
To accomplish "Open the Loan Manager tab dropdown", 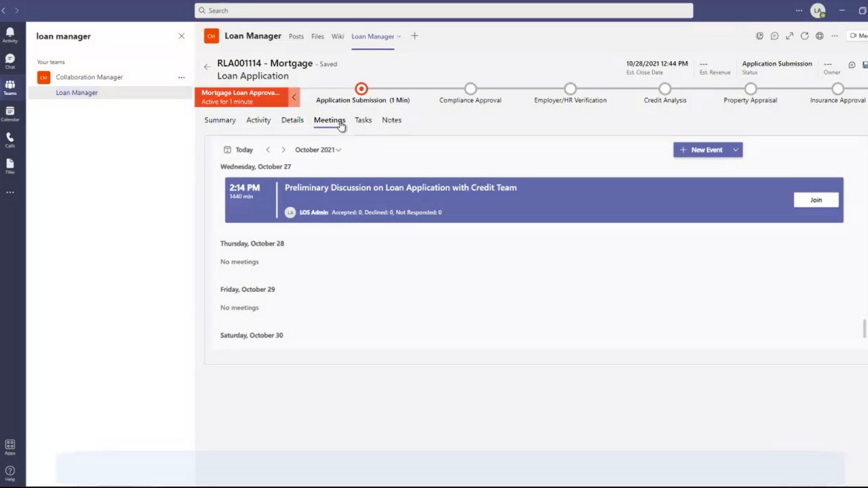I will coord(399,37).
